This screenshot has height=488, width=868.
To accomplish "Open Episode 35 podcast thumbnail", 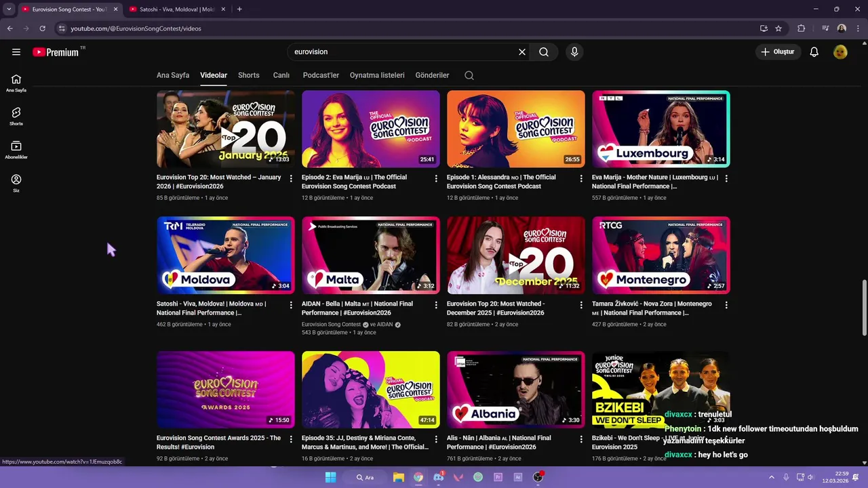I will (371, 390).
